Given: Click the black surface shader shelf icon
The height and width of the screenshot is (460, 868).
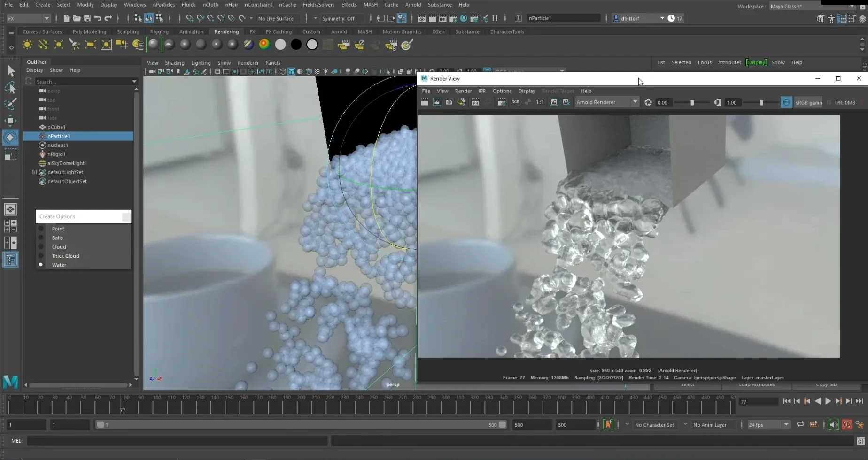Looking at the screenshot, I should 296,45.
